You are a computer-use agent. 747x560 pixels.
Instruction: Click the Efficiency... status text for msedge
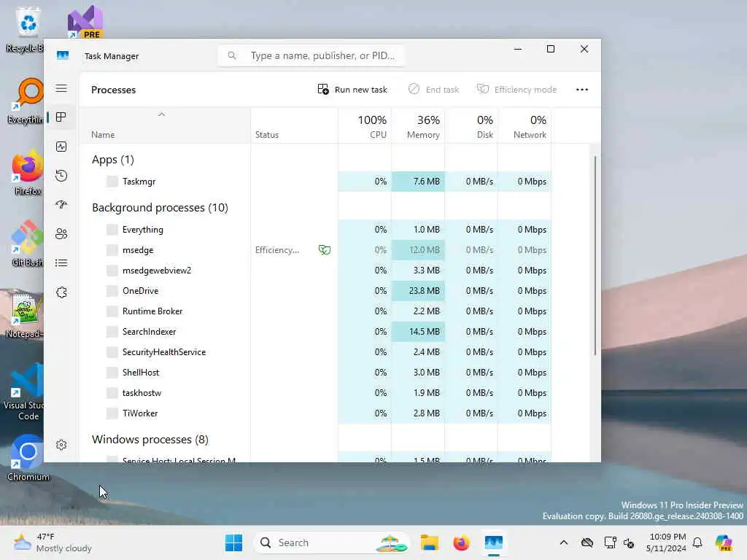276,250
